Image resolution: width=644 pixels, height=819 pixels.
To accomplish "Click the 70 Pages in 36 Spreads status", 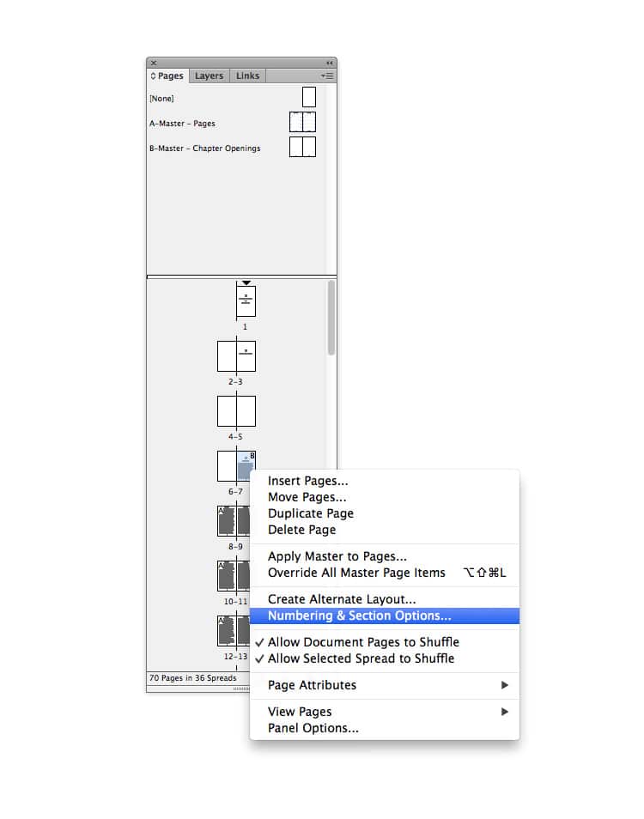I will [x=192, y=678].
